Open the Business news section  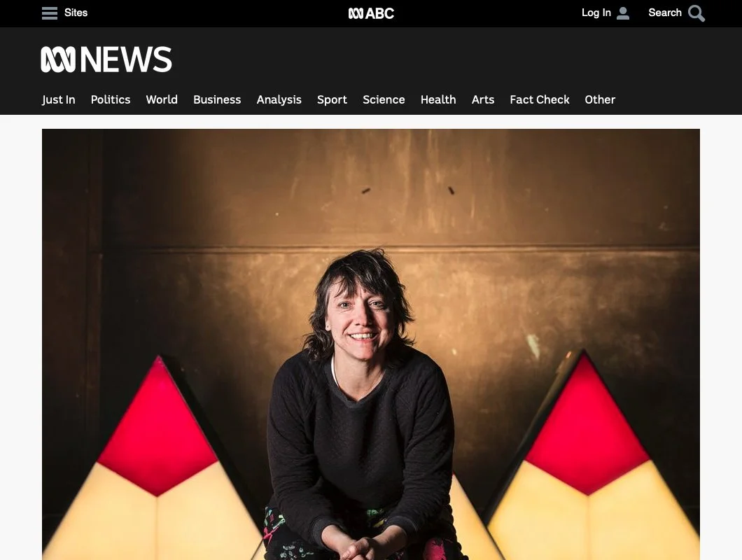tap(217, 99)
